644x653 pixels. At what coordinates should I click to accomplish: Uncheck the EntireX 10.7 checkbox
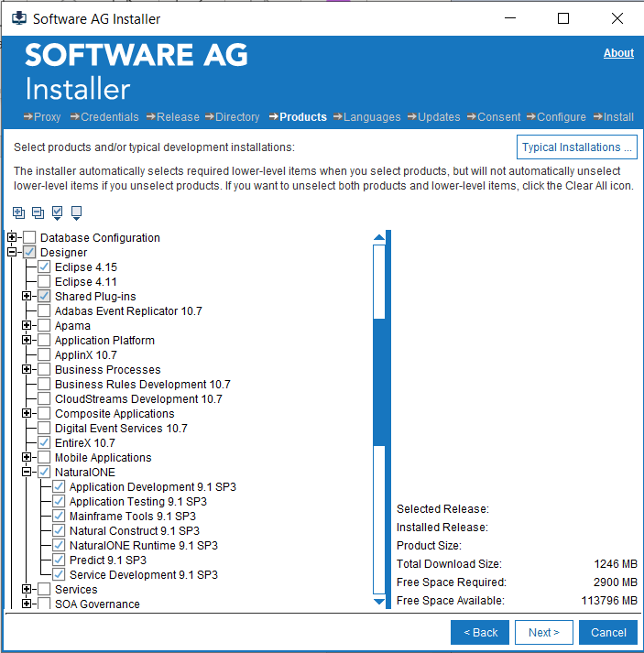tap(44, 442)
